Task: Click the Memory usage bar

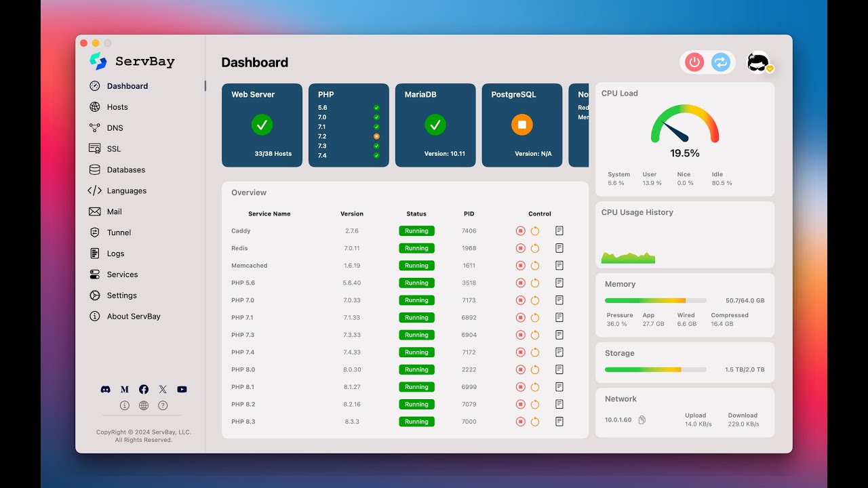Action: tap(656, 300)
